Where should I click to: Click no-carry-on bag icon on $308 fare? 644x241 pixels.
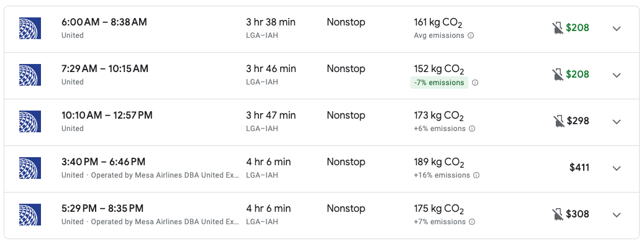point(557,214)
